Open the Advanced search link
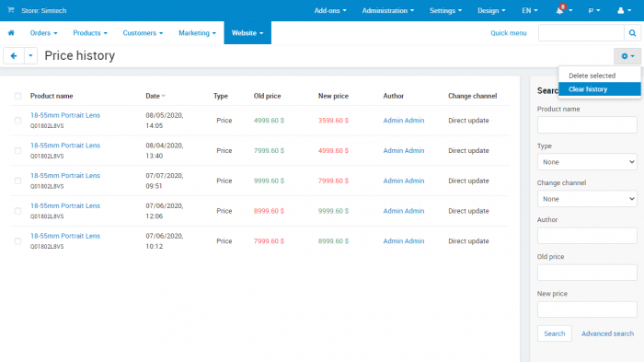The image size is (644, 362). [607, 333]
